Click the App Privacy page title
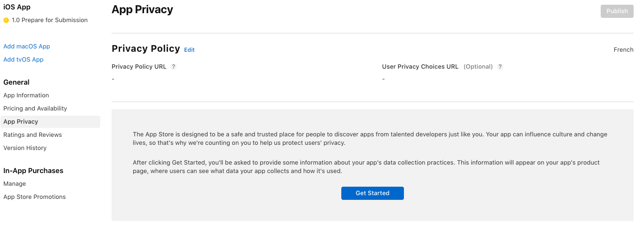Screen dimensions: 644x229 [142, 10]
